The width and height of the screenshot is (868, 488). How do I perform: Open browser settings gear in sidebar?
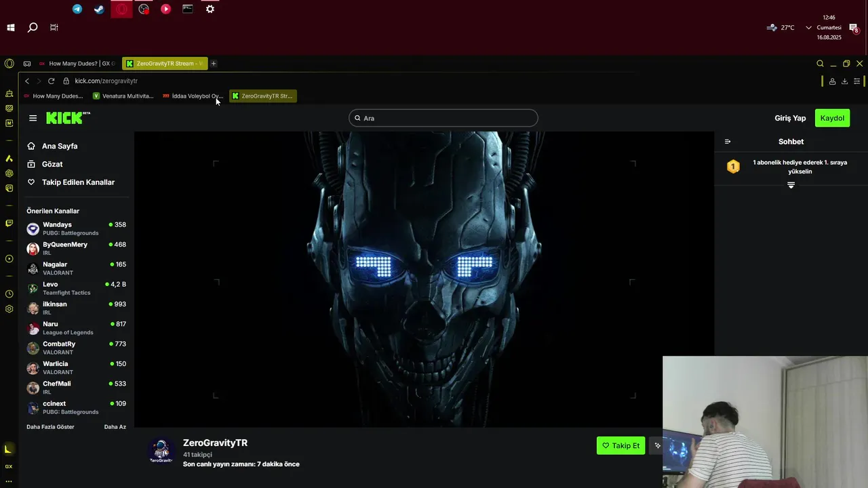click(9, 309)
